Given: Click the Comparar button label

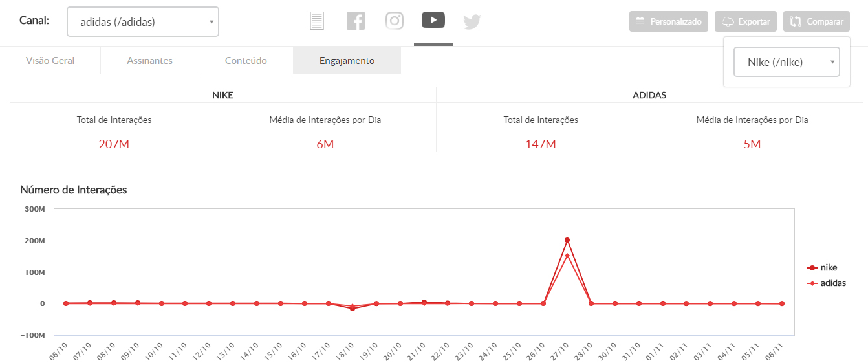Looking at the screenshot, I should (825, 21).
